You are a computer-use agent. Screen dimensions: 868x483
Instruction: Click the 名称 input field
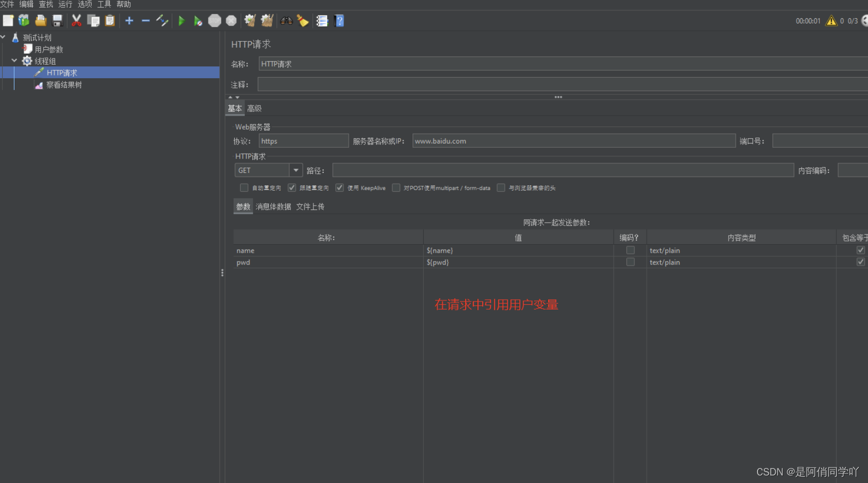[563, 64]
